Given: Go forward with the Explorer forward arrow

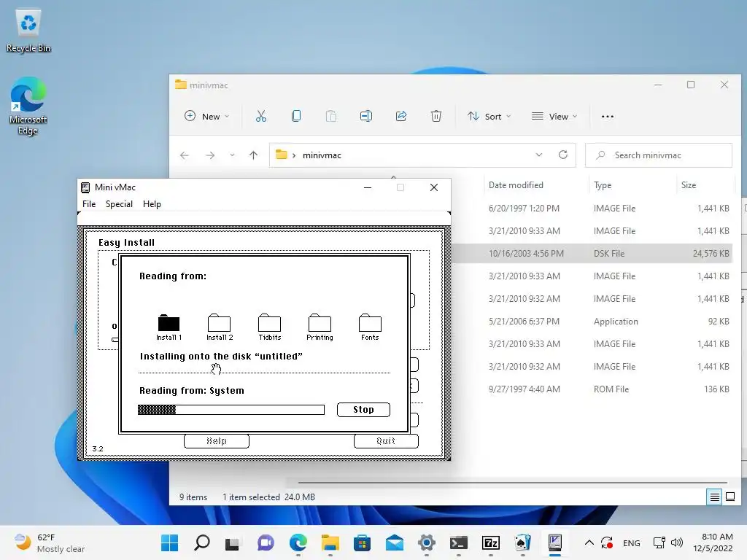Looking at the screenshot, I should point(210,155).
